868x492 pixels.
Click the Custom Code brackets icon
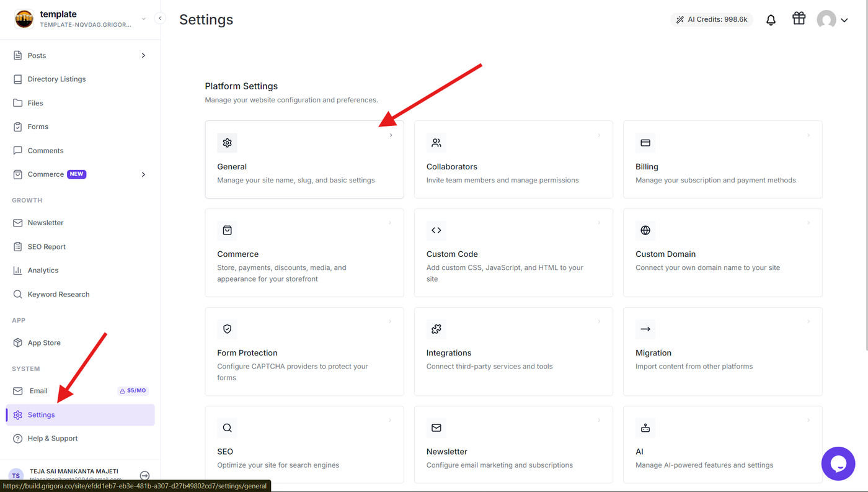[x=436, y=230]
